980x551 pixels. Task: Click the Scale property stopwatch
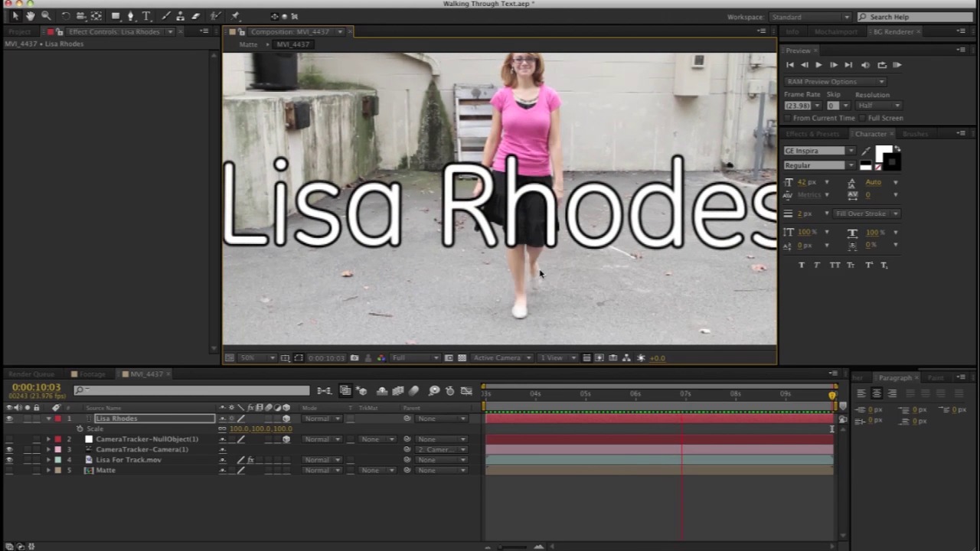[x=80, y=429]
